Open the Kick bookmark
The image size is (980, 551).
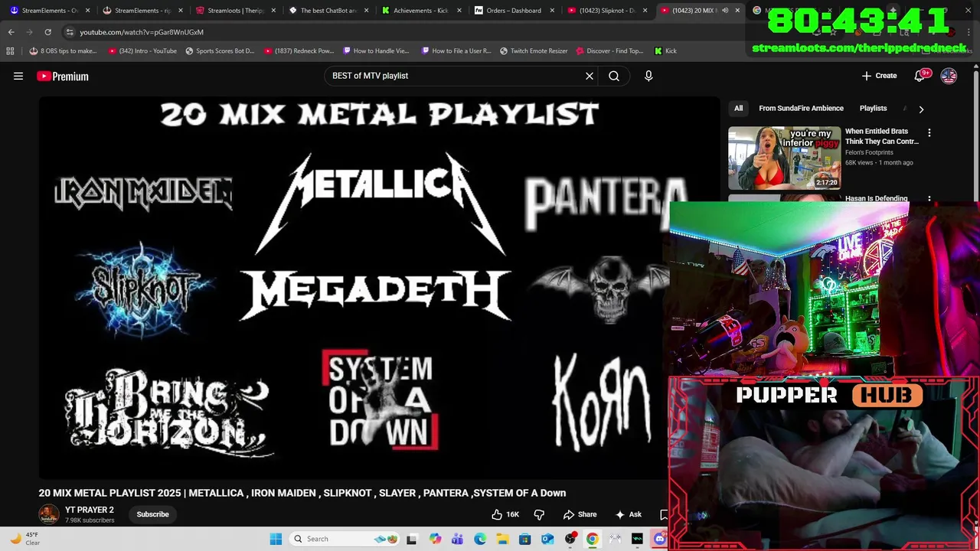665,51
